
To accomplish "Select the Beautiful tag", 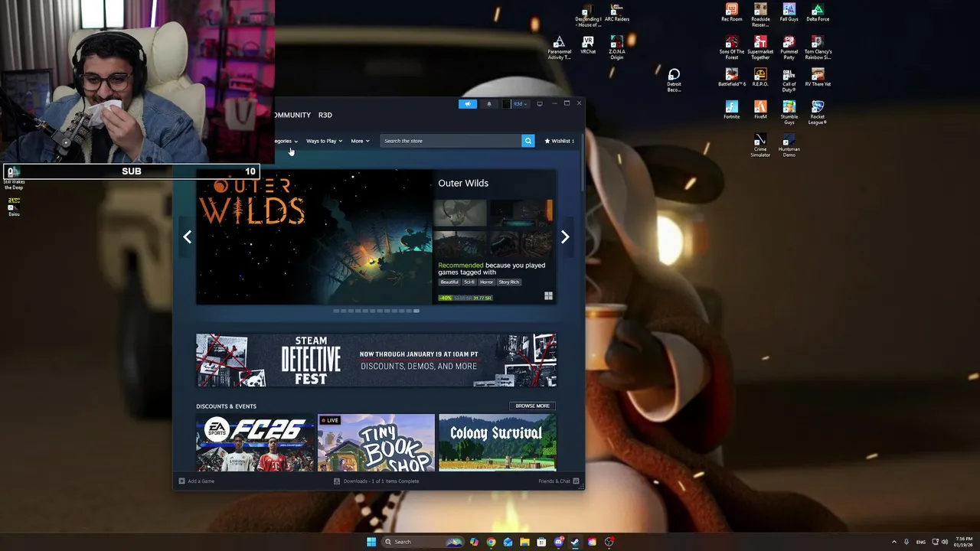I will click(449, 282).
